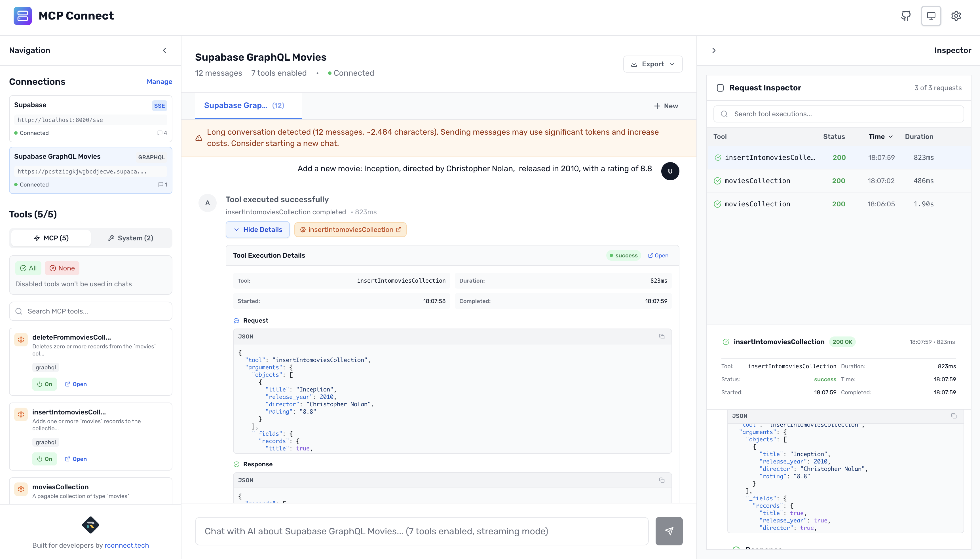Click the send message paper plane icon
The height and width of the screenshot is (559, 980).
coord(669,531)
